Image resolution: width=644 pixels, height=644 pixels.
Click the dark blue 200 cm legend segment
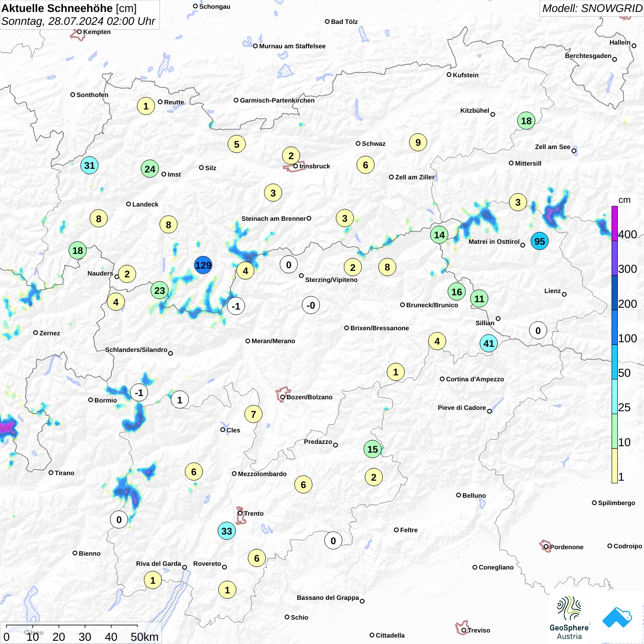[x=615, y=293]
